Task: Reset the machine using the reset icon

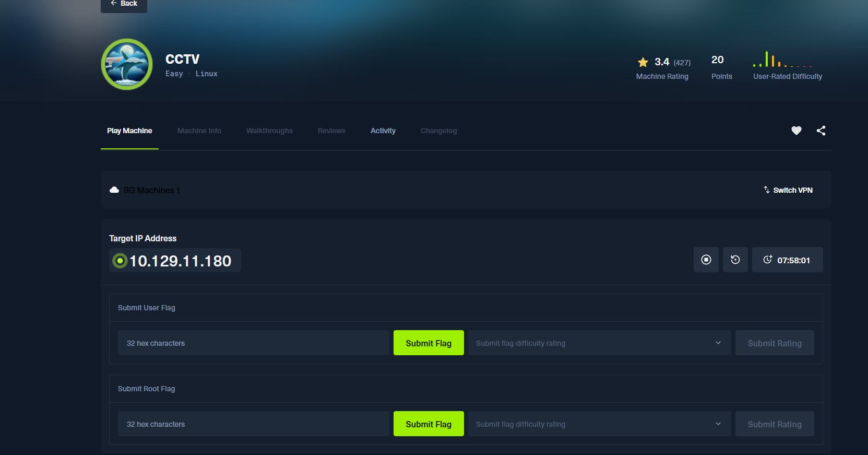Action: [x=735, y=260]
